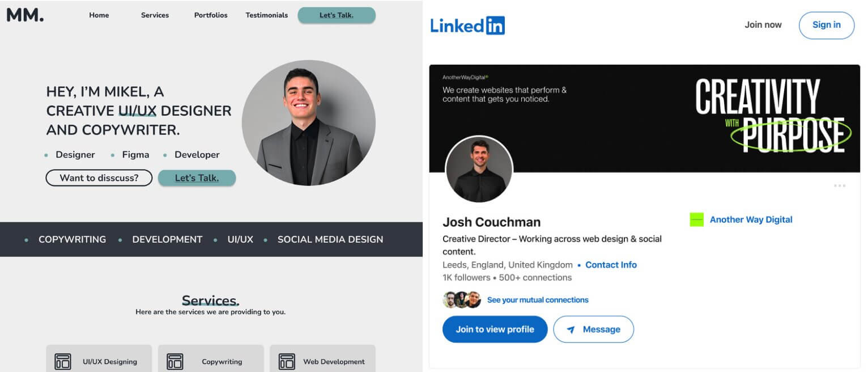This screenshot has height=372, width=868.
Task: Open the Services navigation item
Action: tap(154, 15)
